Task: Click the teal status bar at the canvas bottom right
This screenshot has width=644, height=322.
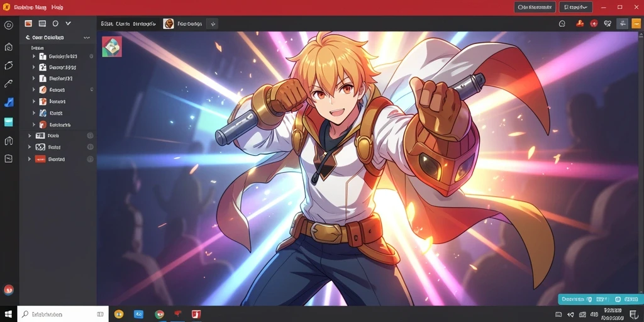Action: (x=601, y=299)
